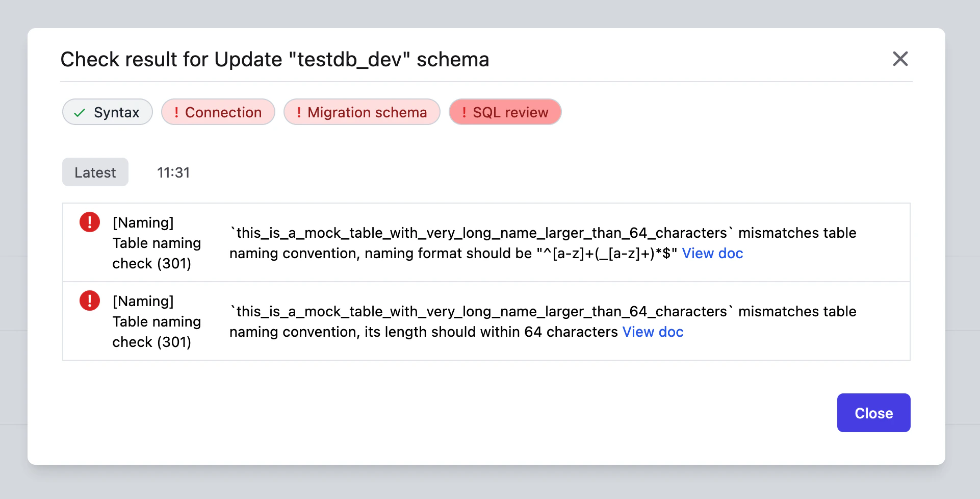This screenshot has width=980, height=499.
Task: Open View doc for 64 character length rule
Action: point(653,332)
